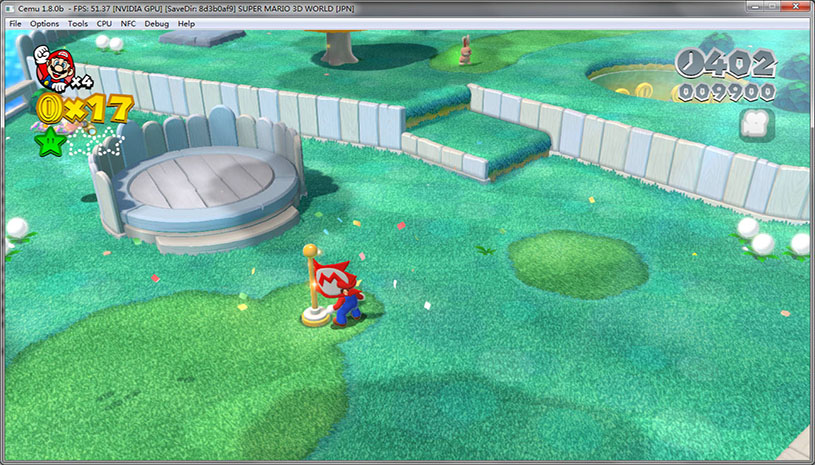Open the Options menu
Screen dimensions: 815x465
click(44, 23)
